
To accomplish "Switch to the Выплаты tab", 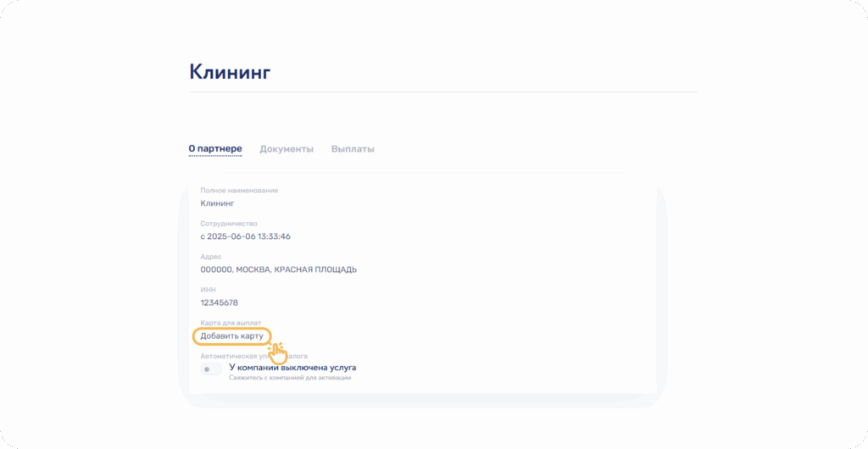I will (353, 149).
